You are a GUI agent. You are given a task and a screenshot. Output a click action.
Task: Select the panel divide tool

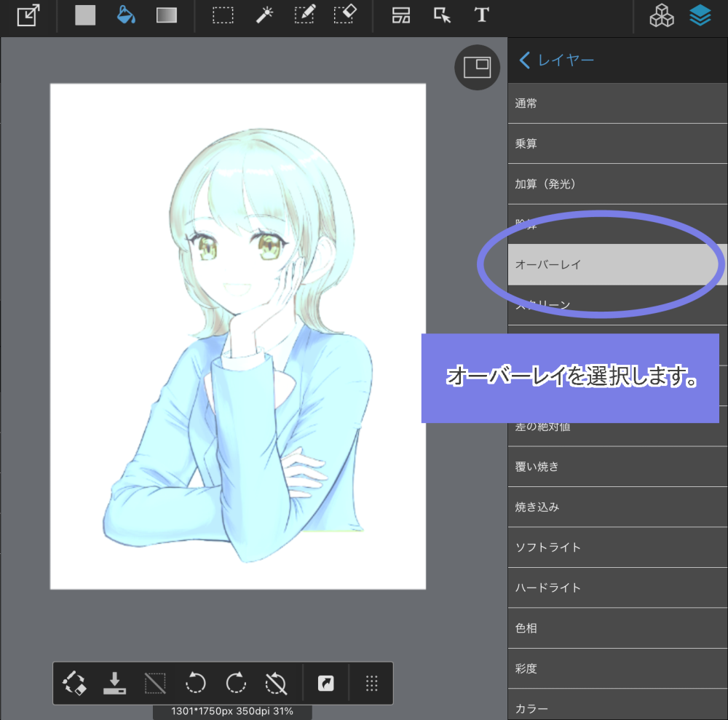401,15
